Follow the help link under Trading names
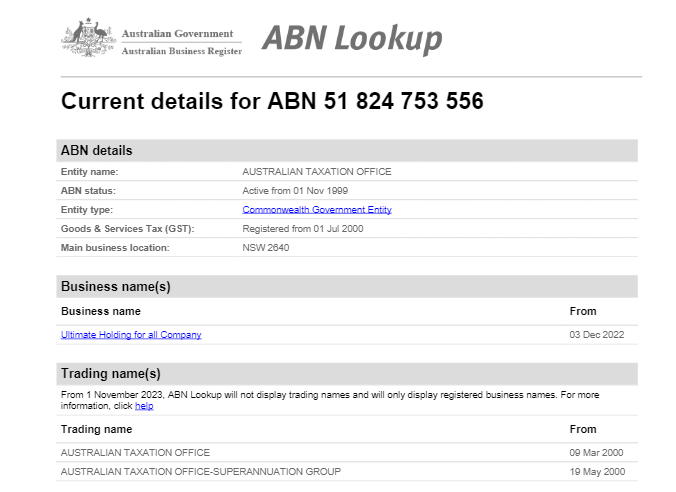 pyautogui.click(x=144, y=406)
